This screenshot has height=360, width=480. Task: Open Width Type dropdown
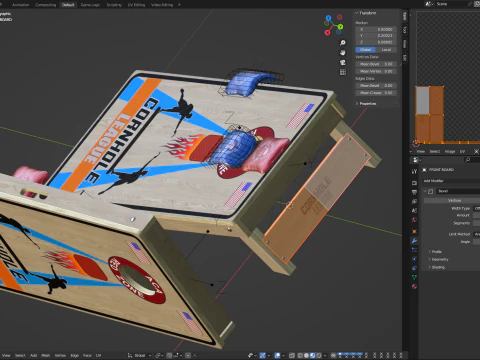tap(477, 208)
